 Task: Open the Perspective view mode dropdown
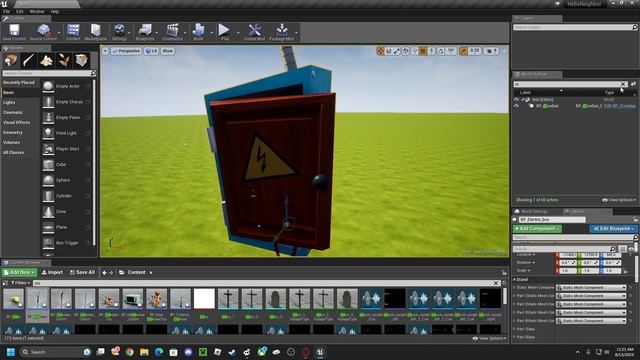tap(126, 51)
